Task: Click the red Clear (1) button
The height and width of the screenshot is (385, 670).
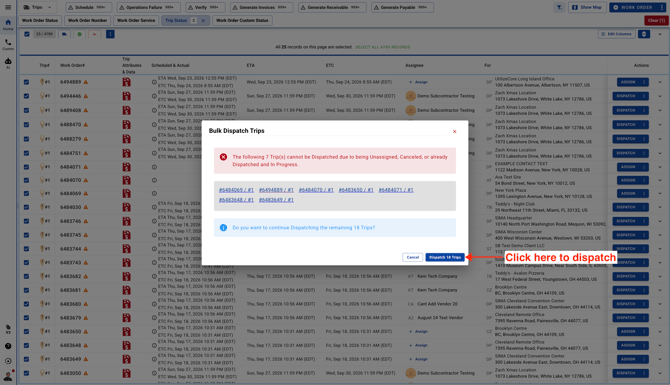Action: [x=656, y=21]
